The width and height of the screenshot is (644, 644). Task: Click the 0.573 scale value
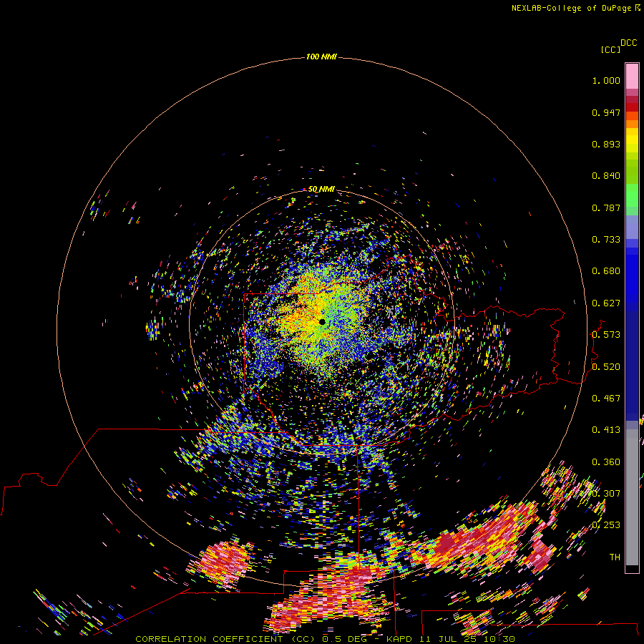(x=606, y=335)
